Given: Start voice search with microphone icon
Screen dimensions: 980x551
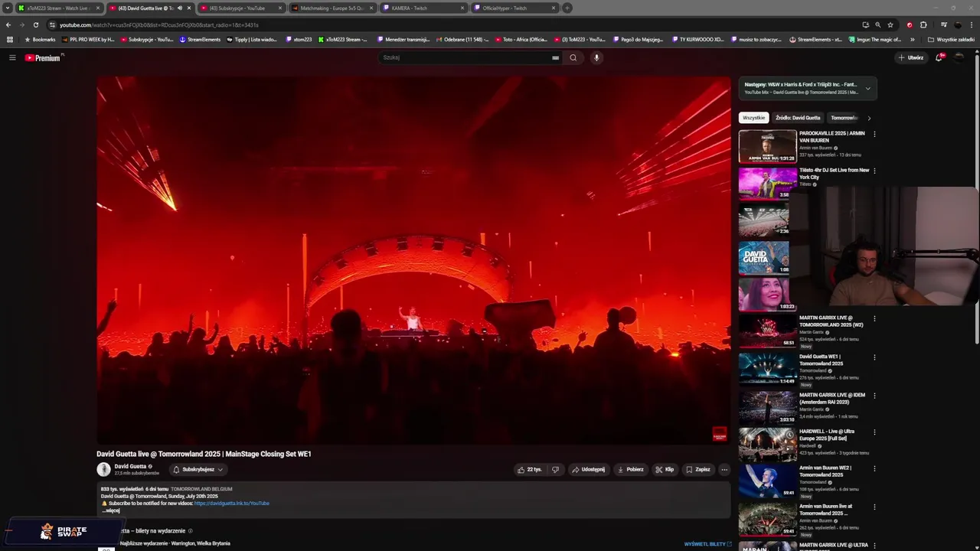Looking at the screenshot, I should coord(596,57).
